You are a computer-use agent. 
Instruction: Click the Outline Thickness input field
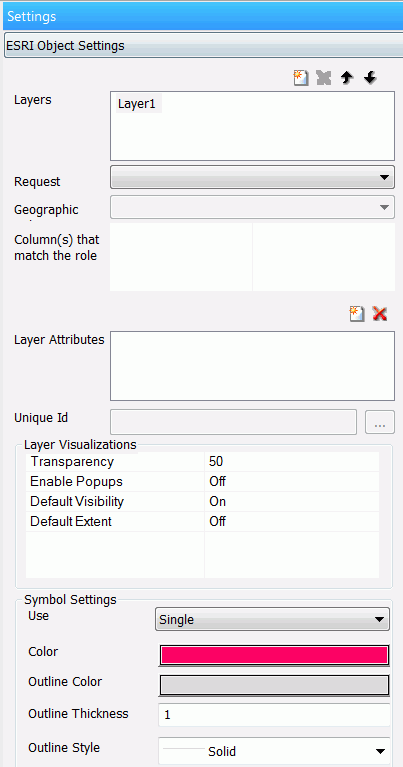pos(274,715)
